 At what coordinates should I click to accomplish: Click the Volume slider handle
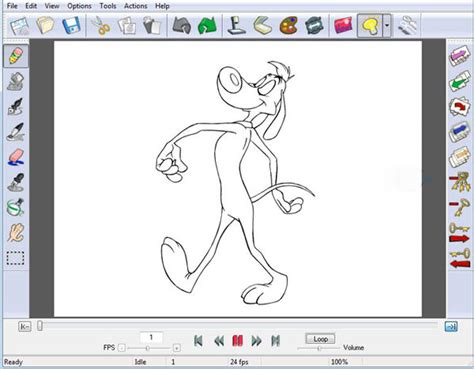pos(319,348)
